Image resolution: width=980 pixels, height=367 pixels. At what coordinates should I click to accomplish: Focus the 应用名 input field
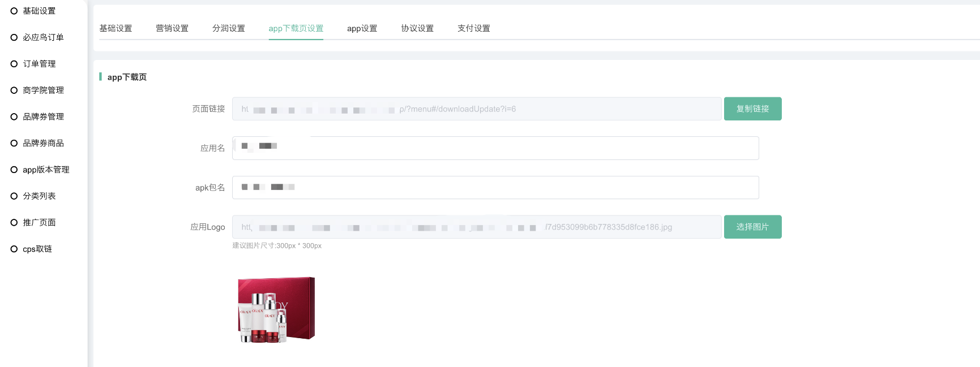[495, 148]
